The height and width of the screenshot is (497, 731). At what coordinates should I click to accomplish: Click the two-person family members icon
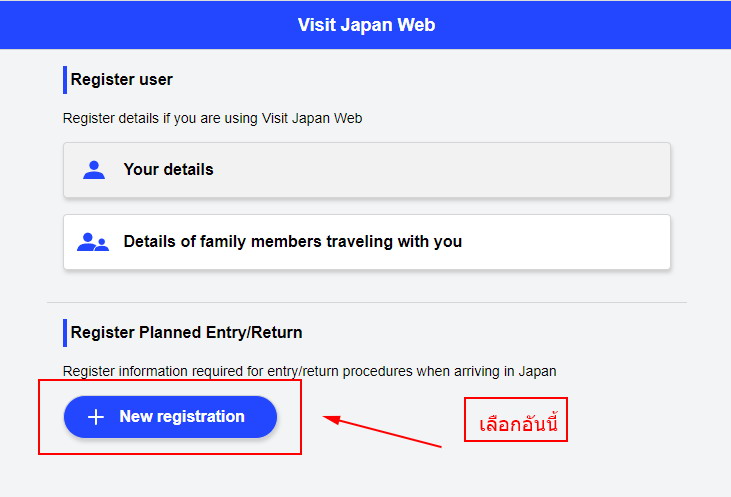click(x=93, y=242)
